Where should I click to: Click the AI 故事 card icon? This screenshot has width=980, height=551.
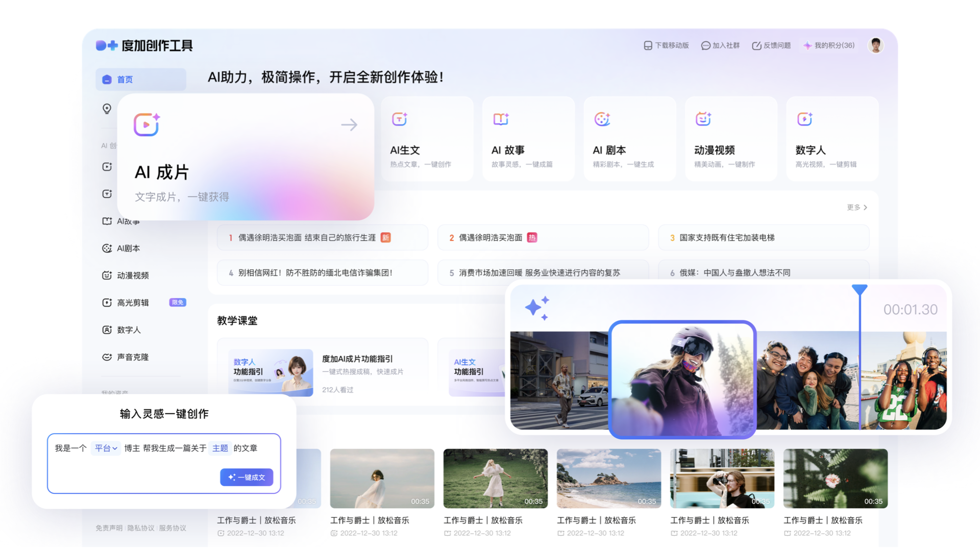pos(501,119)
